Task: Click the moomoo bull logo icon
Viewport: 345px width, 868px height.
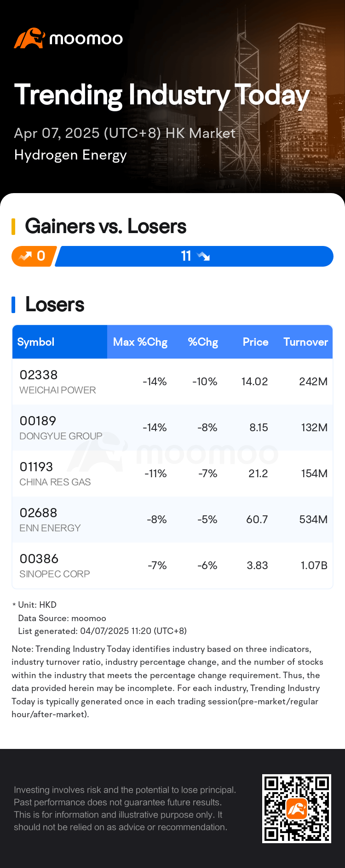Action: [29, 38]
